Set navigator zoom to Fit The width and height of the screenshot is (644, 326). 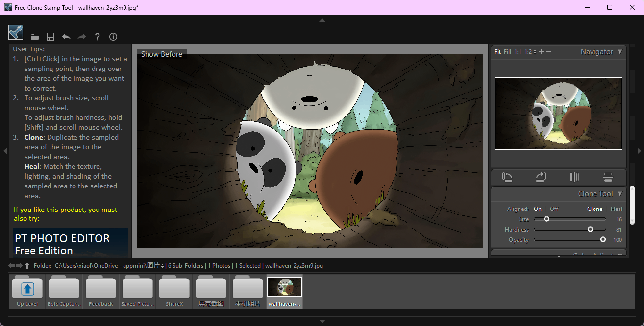[x=497, y=52]
